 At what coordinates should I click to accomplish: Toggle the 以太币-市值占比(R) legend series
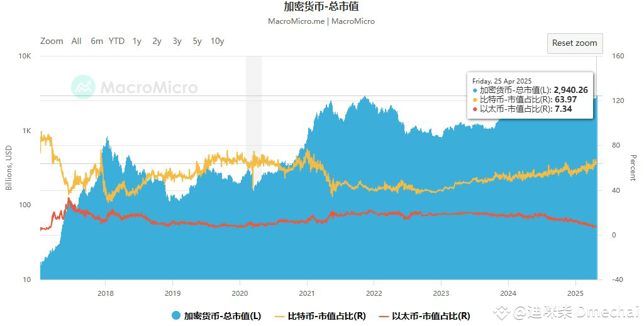(430, 316)
